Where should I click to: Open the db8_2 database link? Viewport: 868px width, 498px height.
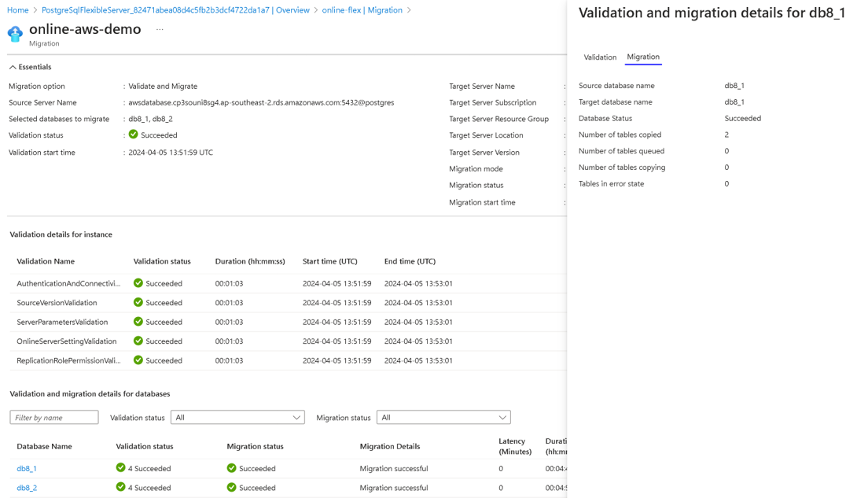pos(27,488)
